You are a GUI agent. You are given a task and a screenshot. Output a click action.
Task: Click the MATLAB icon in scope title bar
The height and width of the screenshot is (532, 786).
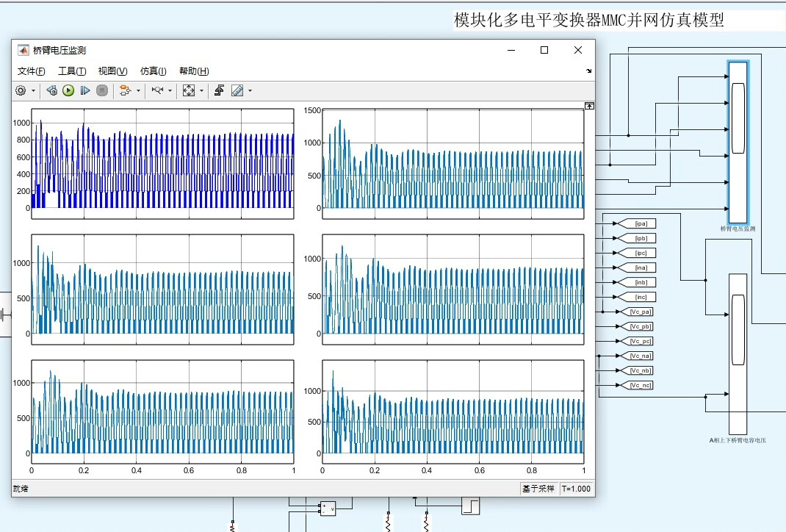click(x=23, y=50)
